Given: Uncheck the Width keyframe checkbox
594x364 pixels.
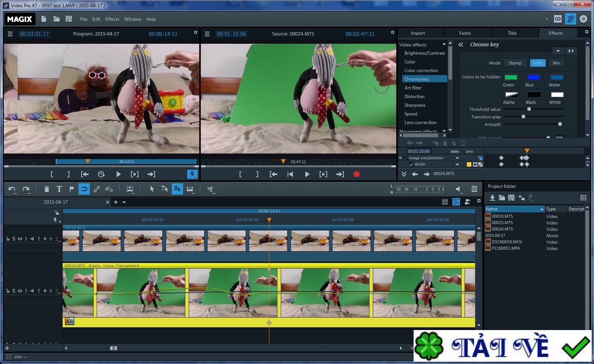Looking at the screenshot, I should coord(411,164).
